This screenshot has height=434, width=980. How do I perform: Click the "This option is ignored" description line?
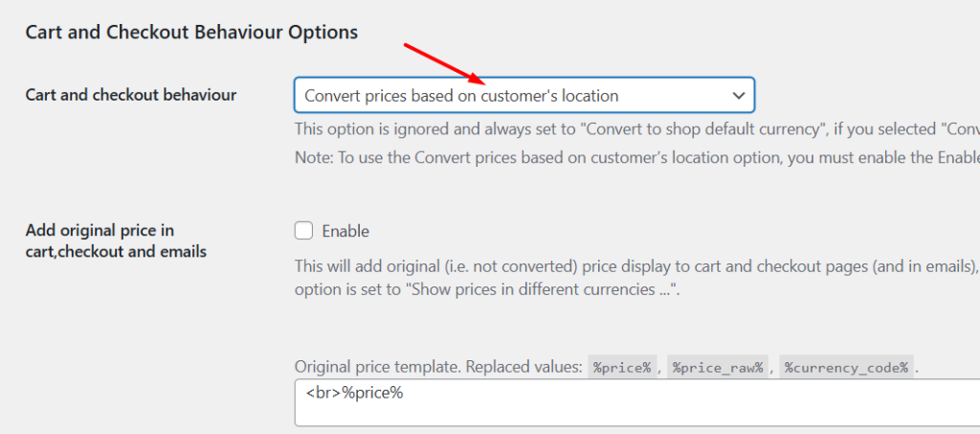632,129
